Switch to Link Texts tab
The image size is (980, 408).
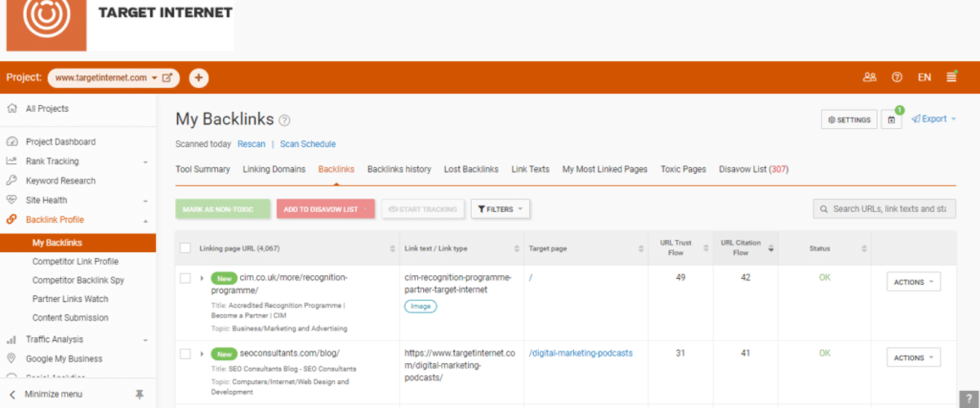(530, 170)
